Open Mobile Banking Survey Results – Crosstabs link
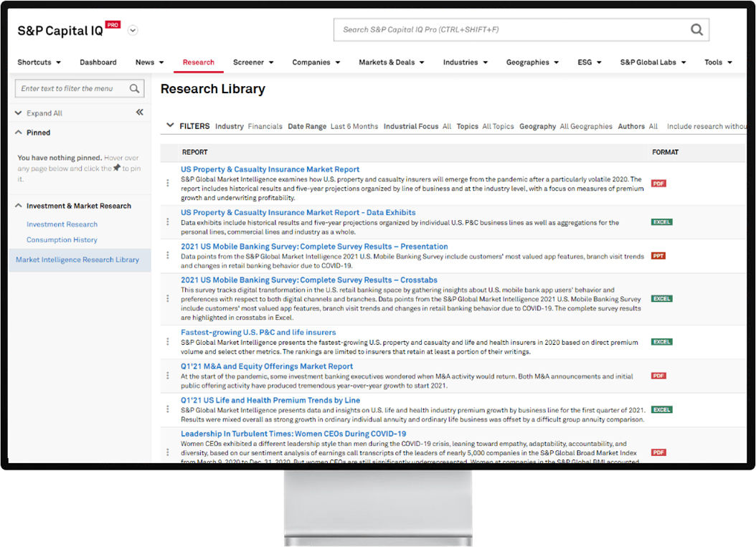 309,280
